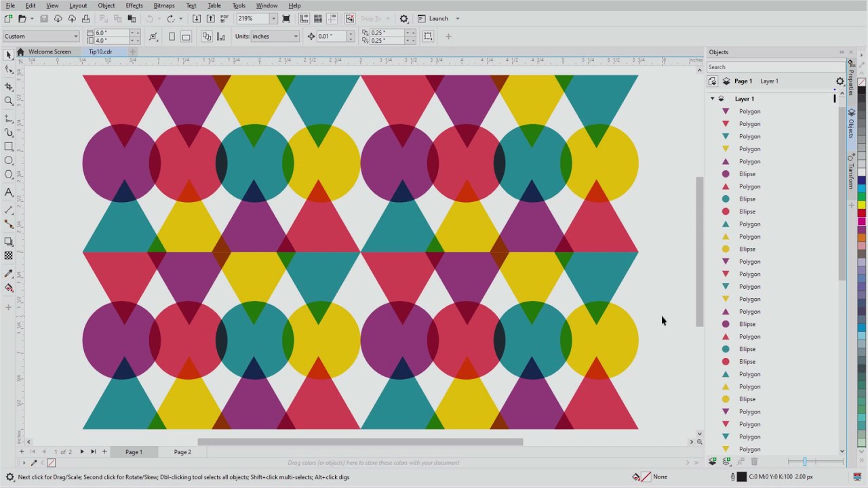Screen dimensions: 868x488
Task: Select the Zoom tool in toolbox
Action: tap(9, 101)
